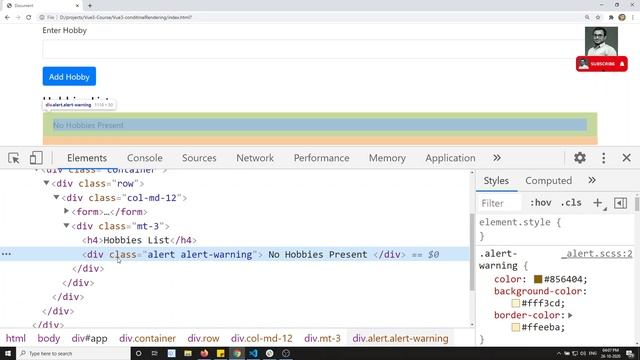Click div.col-md-12 in the breadcrumb
Screen dimensions: 640x360
[x=262, y=338]
